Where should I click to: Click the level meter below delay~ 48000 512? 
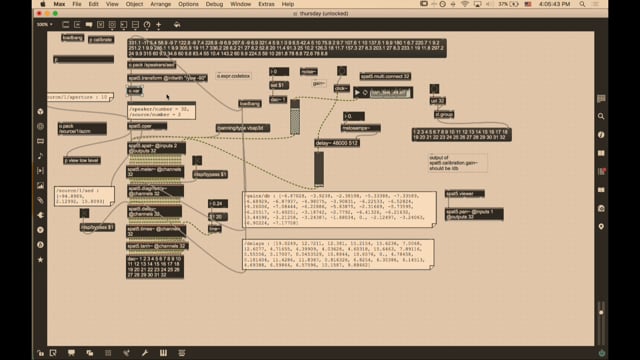(x=319, y=169)
